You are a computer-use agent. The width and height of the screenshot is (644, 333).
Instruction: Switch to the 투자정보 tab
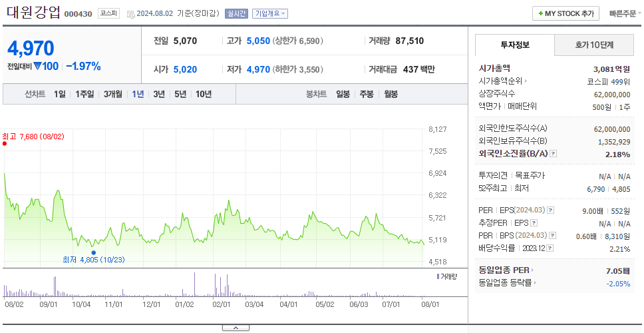tap(515, 45)
